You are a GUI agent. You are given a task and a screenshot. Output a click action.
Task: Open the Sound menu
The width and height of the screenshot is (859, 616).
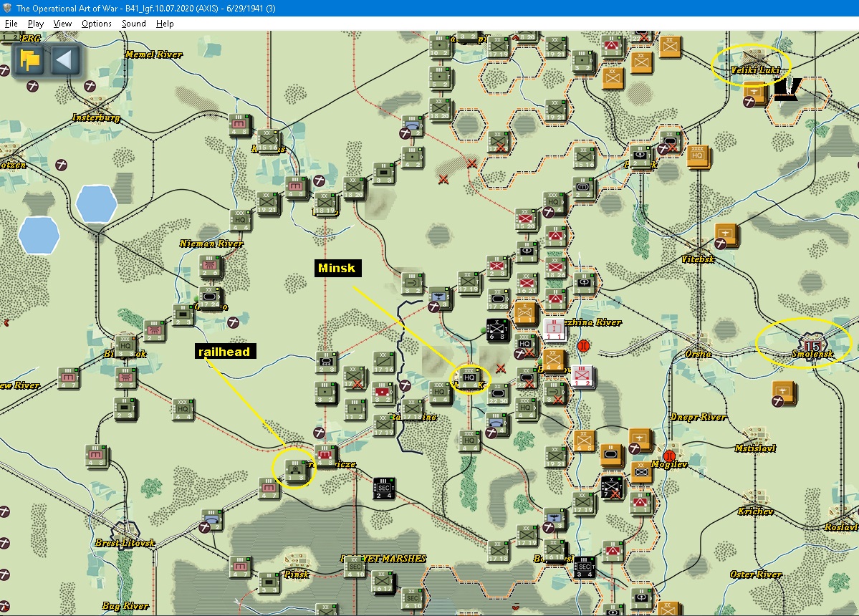point(134,24)
